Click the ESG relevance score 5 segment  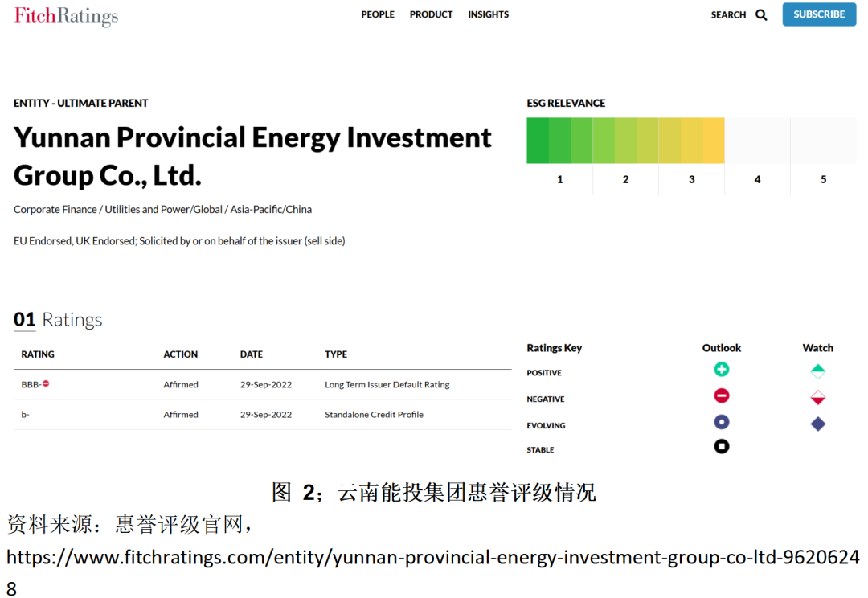click(823, 141)
